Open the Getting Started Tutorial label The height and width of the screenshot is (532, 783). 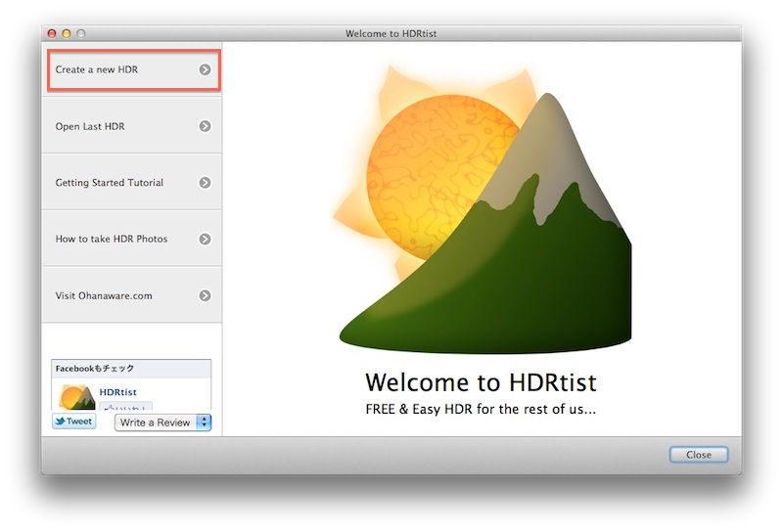[110, 183]
